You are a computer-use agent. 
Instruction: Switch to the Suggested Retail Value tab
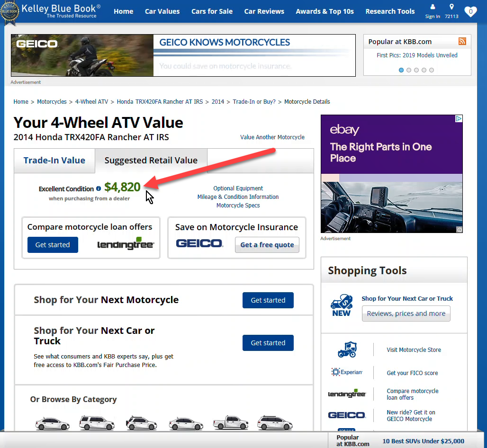click(151, 161)
